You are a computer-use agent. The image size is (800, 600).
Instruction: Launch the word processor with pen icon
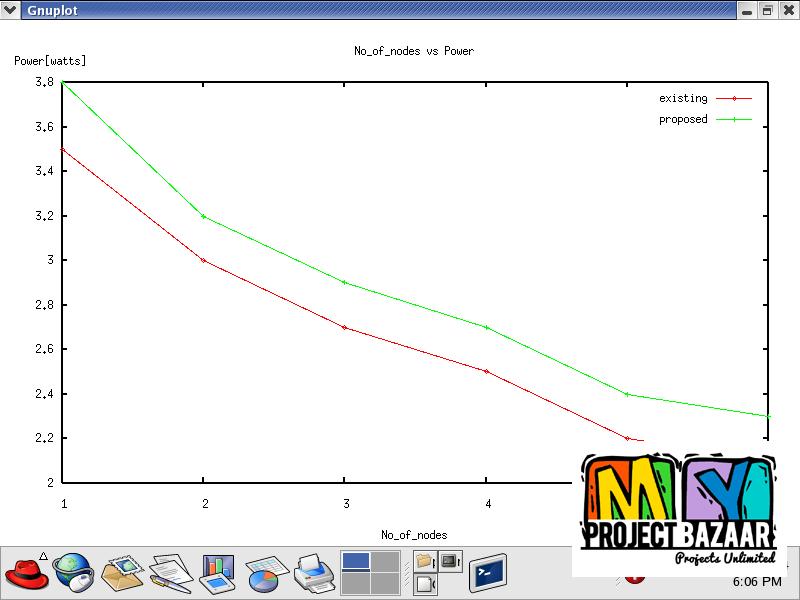click(170, 573)
